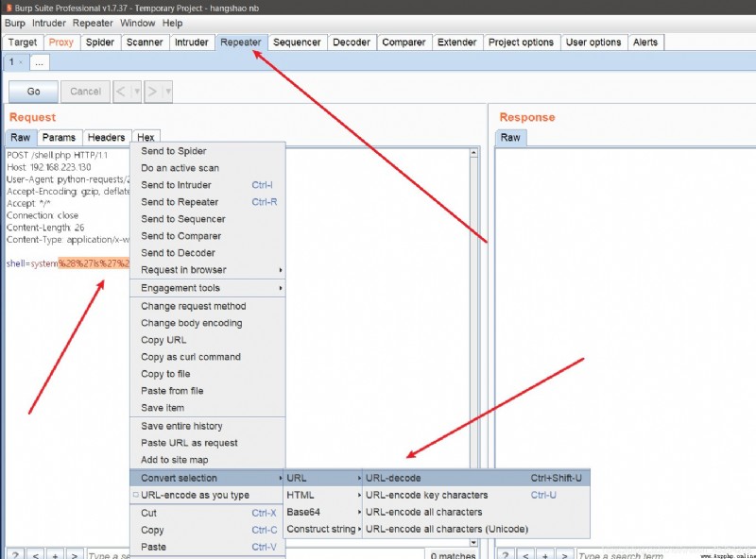Viewport: 756px width, 559px height.
Task: Toggle URL-encode as you type
Action: tap(207, 495)
